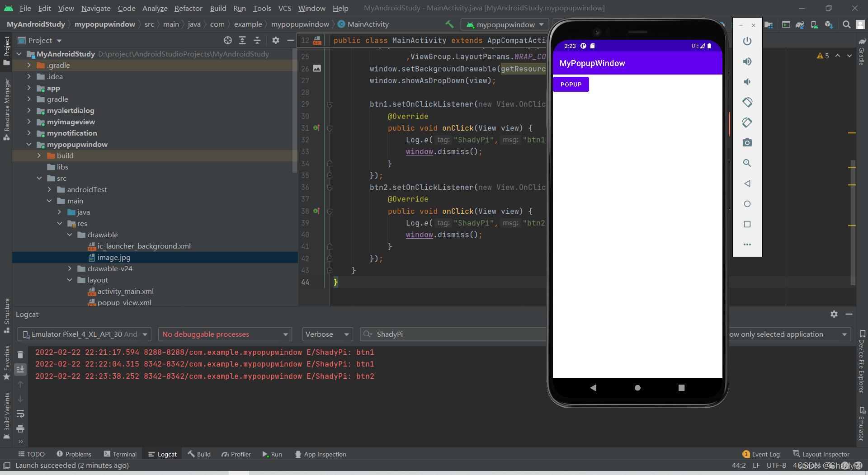Click emulator volume down icon
This screenshot has width=868, height=475.
pyautogui.click(x=747, y=82)
